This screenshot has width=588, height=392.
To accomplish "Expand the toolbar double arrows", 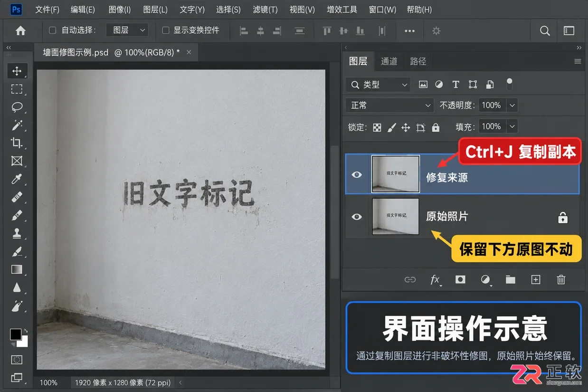I will (9, 48).
